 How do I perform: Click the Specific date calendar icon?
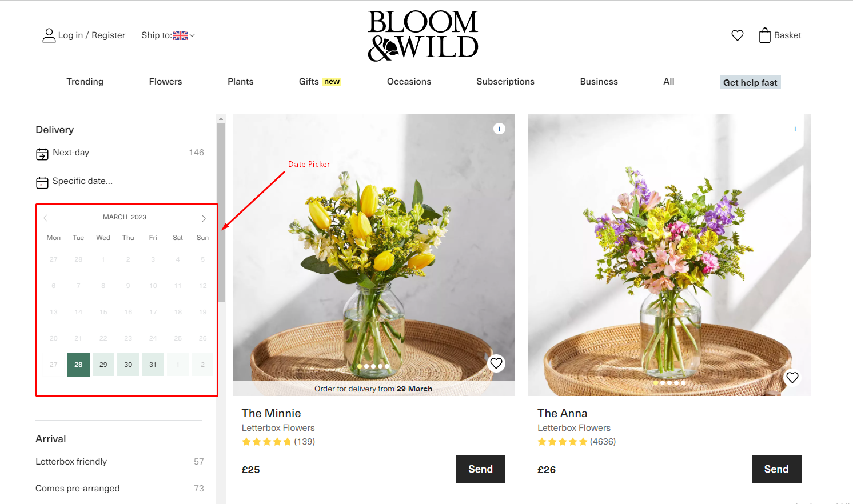[x=42, y=182]
